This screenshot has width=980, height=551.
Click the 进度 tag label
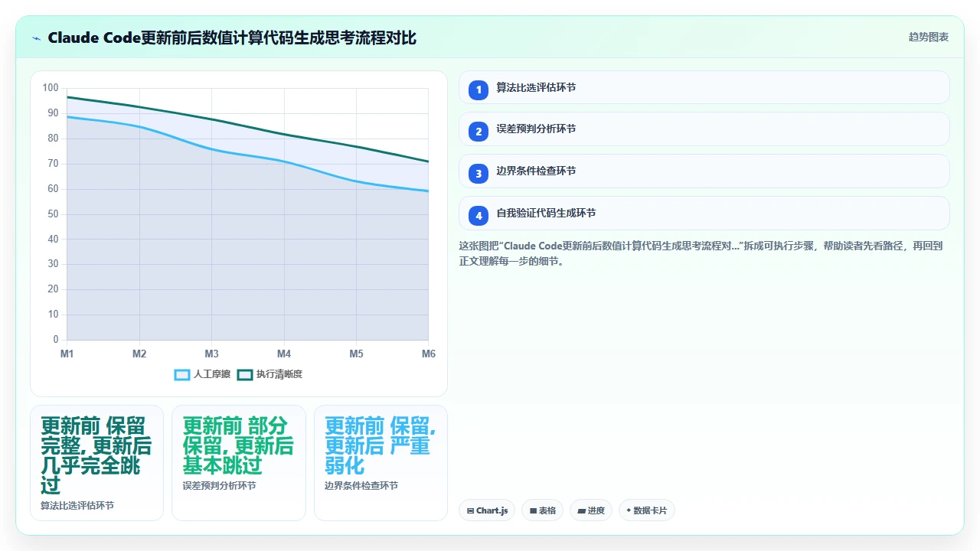click(596, 510)
